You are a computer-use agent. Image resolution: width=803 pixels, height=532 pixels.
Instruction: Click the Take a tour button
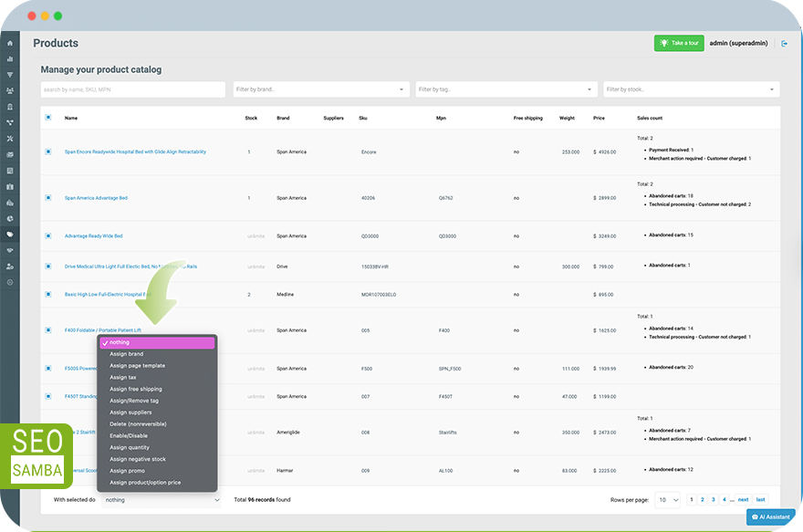679,43
